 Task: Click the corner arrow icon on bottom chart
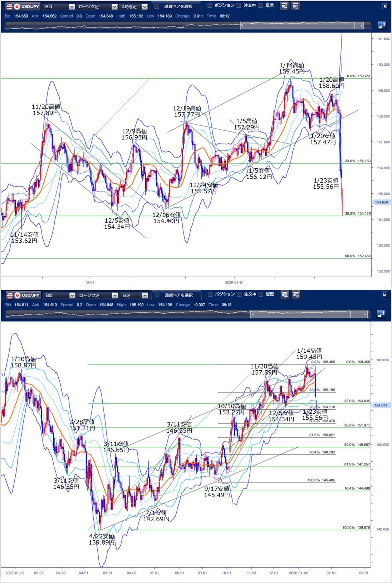click(385, 295)
